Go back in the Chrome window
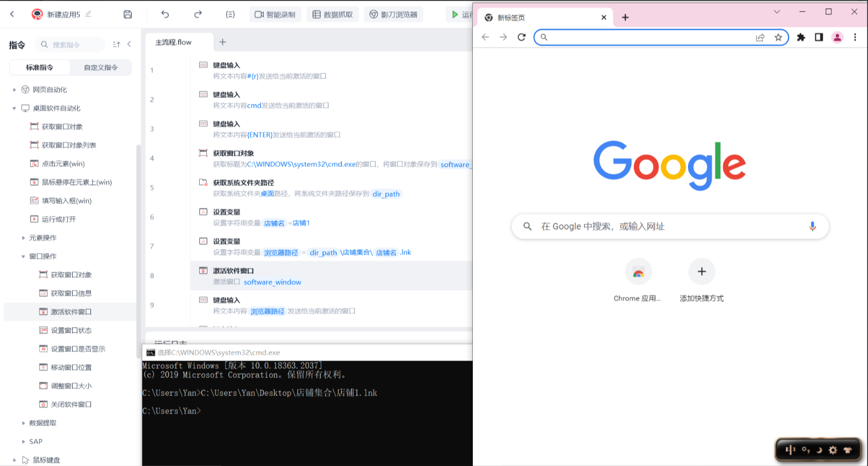This screenshot has height=466, width=868. pos(485,37)
